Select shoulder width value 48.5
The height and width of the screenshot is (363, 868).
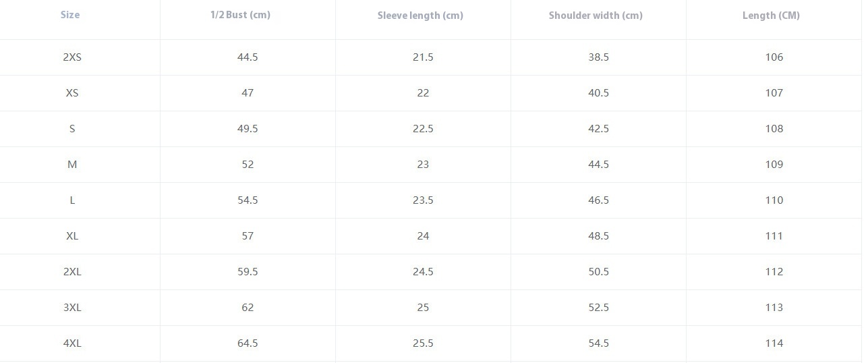(x=598, y=236)
